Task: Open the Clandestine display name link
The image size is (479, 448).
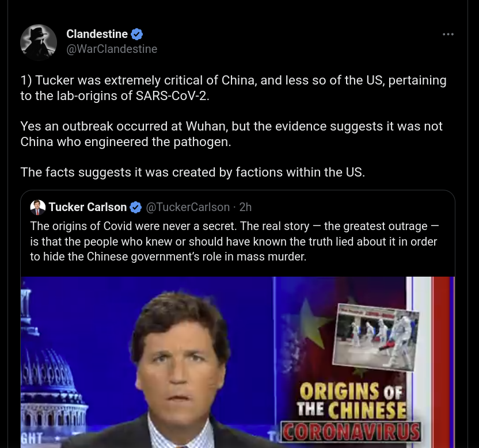Action: (x=97, y=34)
